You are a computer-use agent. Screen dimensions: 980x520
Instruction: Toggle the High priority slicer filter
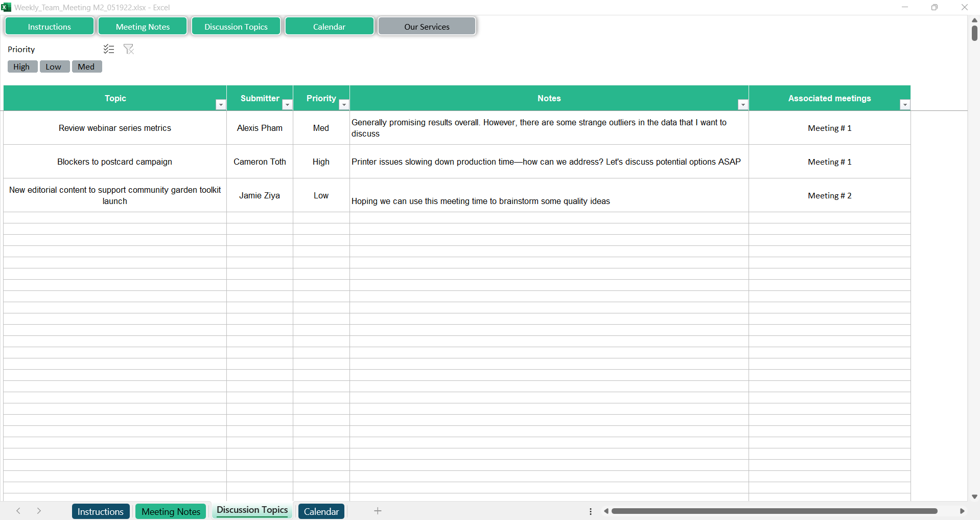click(22, 67)
